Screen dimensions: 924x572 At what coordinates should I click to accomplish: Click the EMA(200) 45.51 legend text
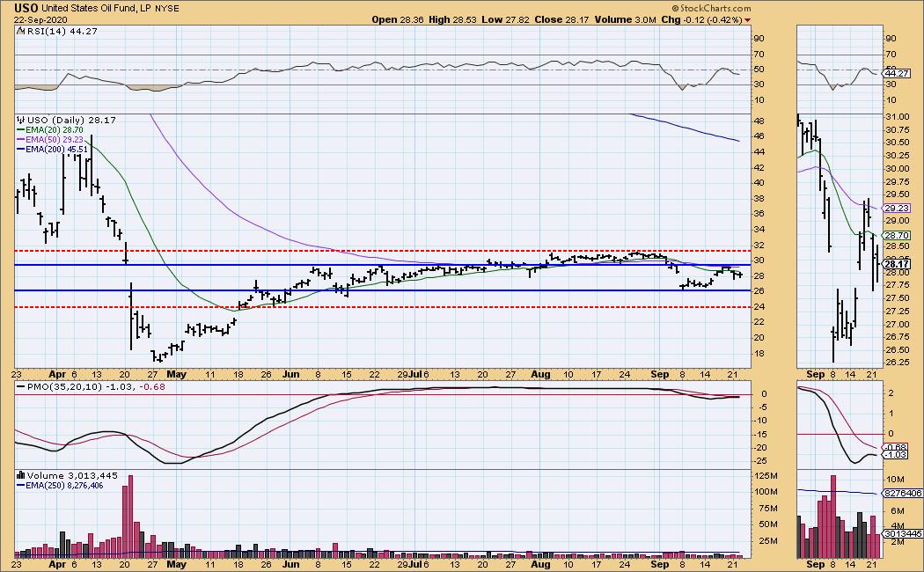pos(56,149)
